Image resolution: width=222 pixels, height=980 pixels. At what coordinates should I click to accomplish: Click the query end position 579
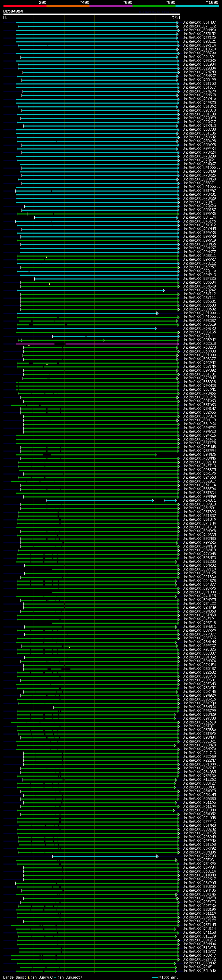click(175, 17)
